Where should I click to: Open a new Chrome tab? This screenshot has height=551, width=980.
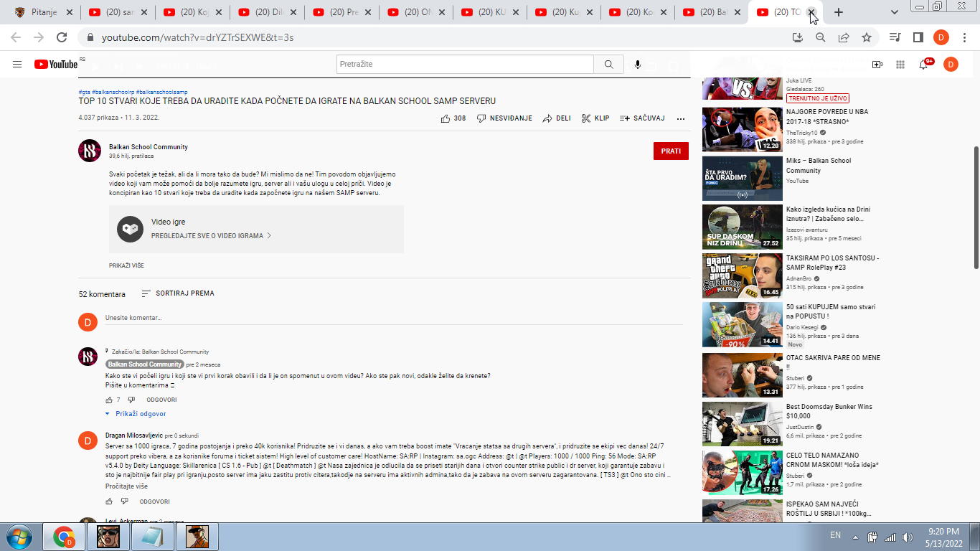pyautogui.click(x=838, y=12)
